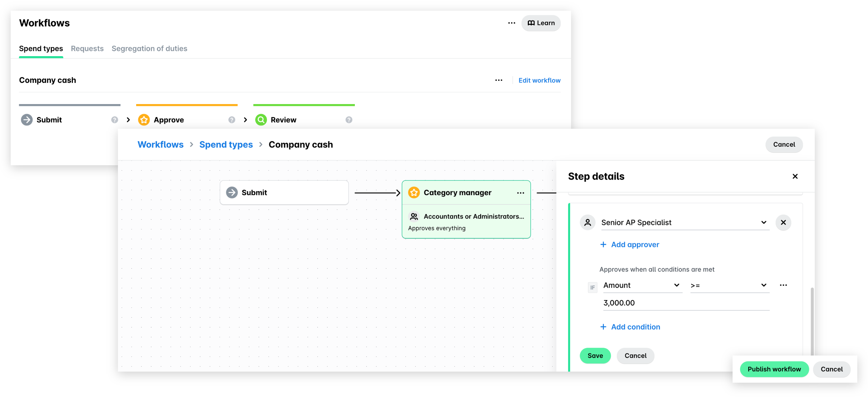Select the Submit node on the canvas
Screen dimensions: 868x397
coord(284,192)
